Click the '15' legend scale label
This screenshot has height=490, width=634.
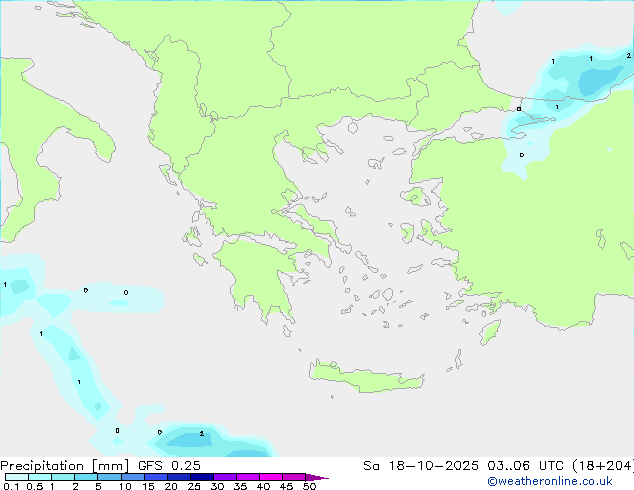(x=148, y=486)
